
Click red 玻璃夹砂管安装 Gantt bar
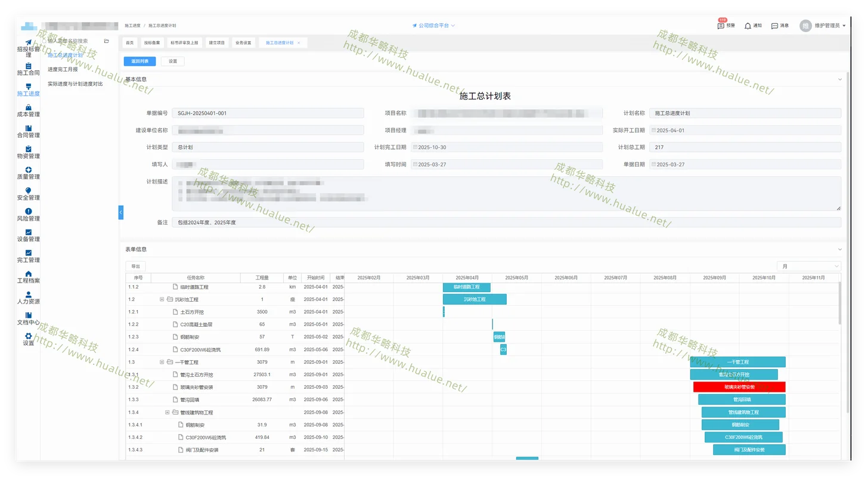739,387
